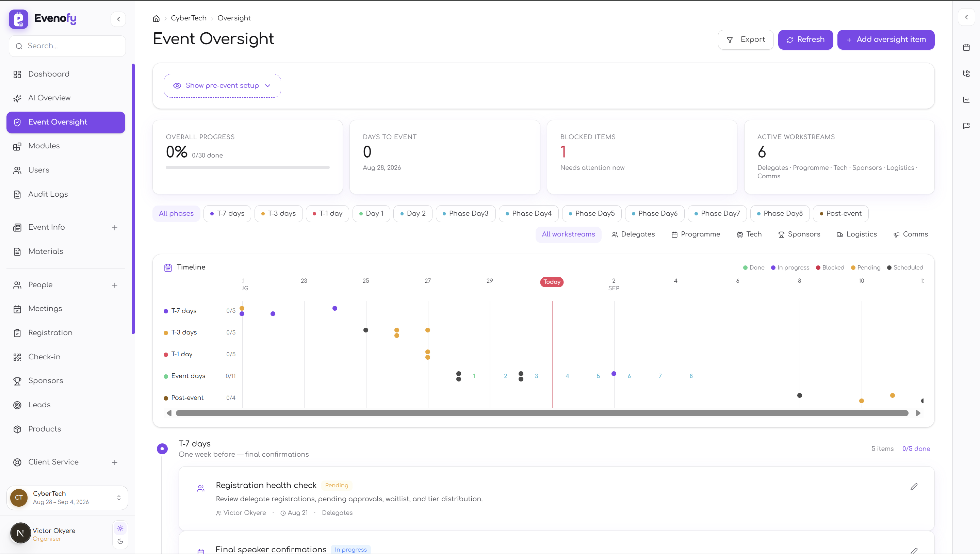980x554 pixels.
Task: Switch to dark theme moon icon
Action: click(x=120, y=541)
